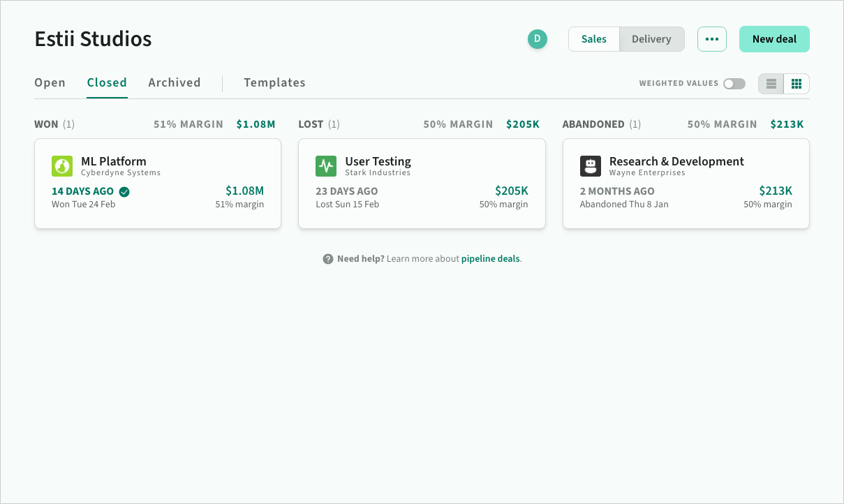Toggle the Weighted Values switch
This screenshot has height=504, width=844.
734,84
